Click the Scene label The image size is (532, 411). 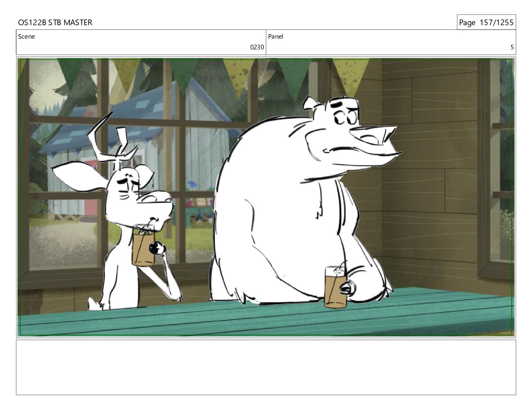27,37
